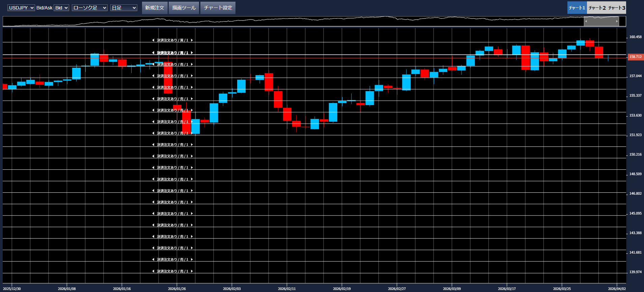
Task: Open the 日足 timeframe dropdown
Action: (123, 8)
